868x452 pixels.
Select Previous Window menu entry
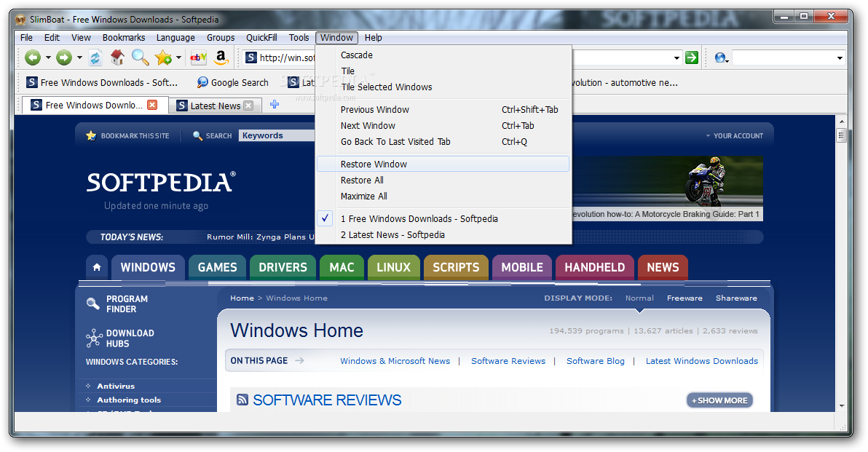(443, 109)
